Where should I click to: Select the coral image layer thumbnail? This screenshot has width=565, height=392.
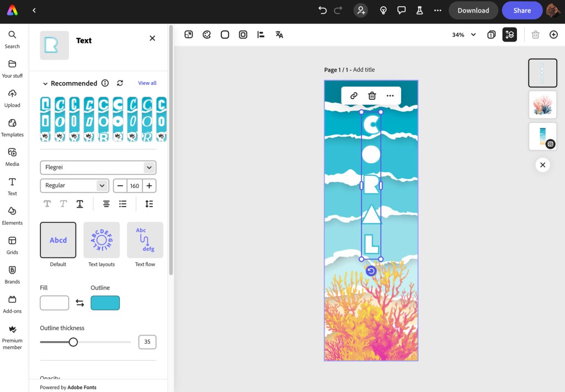pyautogui.click(x=542, y=105)
